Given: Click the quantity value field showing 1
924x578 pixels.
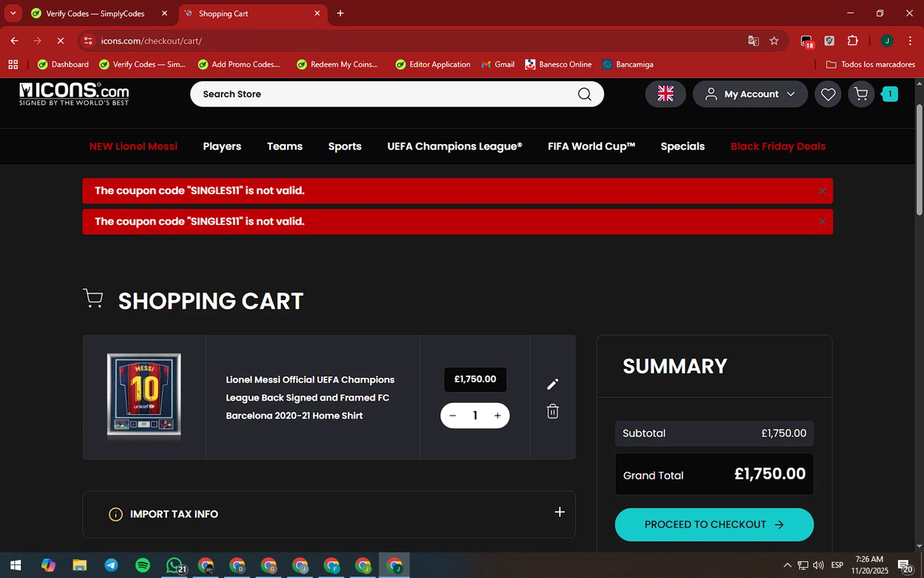Looking at the screenshot, I should (x=475, y=416).
